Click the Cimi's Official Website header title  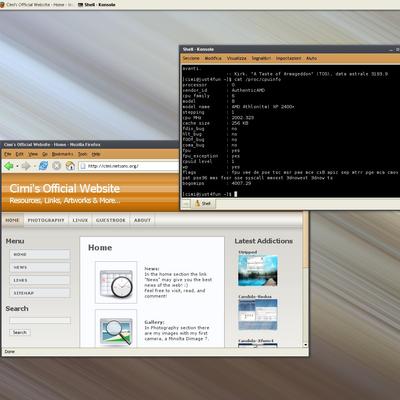65,188
